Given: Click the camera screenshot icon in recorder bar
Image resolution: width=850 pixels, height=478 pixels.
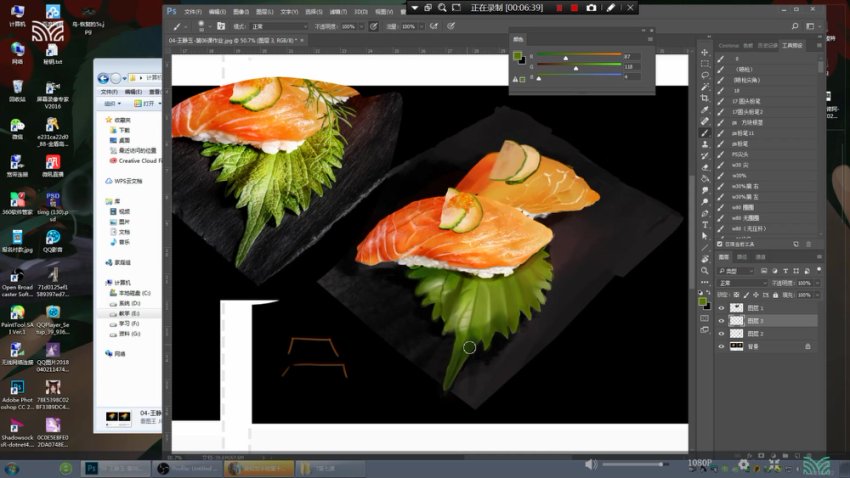Looking at the screenshot, I should pyautogui.click(x=591, y=7).
